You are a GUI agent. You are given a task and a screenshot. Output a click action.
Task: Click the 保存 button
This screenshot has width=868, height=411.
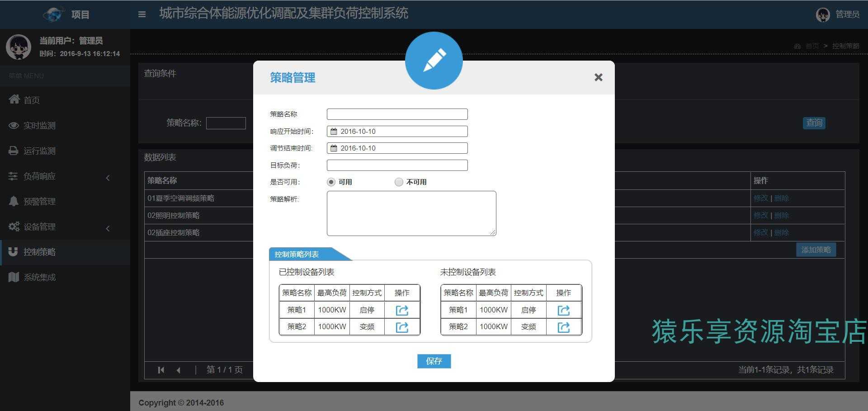click(434, 361)
